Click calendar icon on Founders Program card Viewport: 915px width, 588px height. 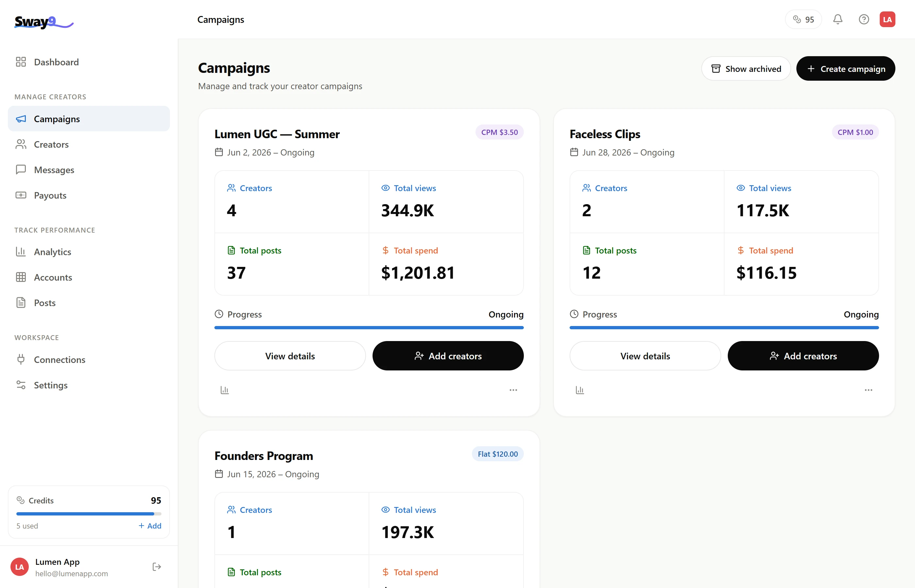(219, 474)
